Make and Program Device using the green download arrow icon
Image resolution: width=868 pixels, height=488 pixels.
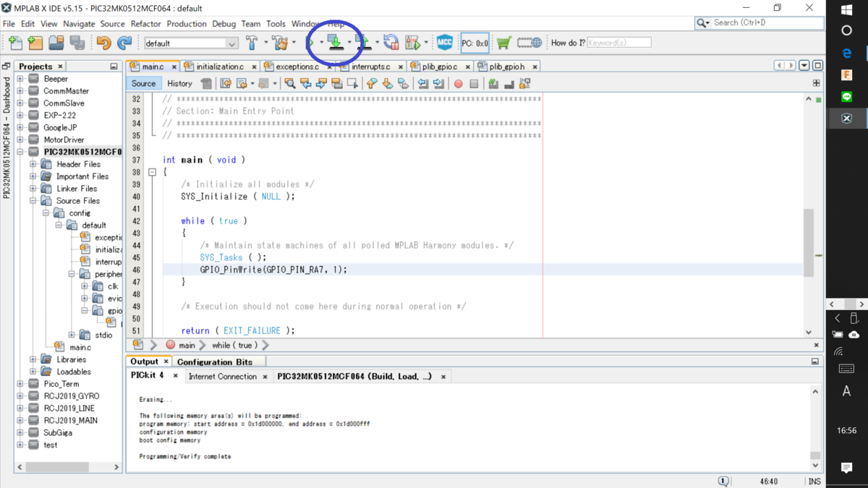(335, 43)
